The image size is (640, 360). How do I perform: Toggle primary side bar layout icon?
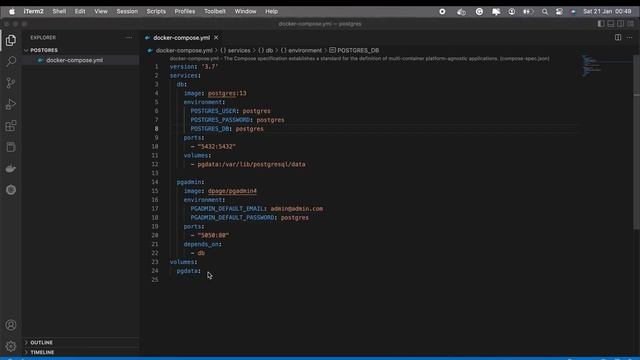(x=601, y=24)
